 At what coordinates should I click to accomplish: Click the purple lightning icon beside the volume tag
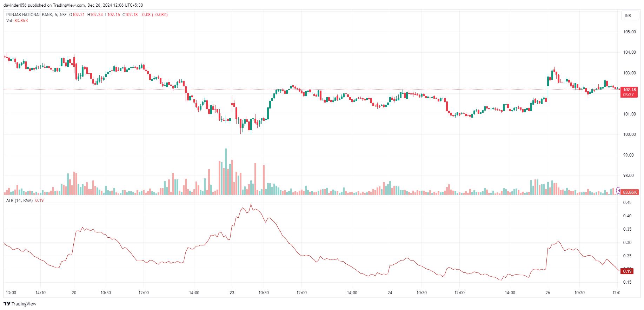click(618, 191)
